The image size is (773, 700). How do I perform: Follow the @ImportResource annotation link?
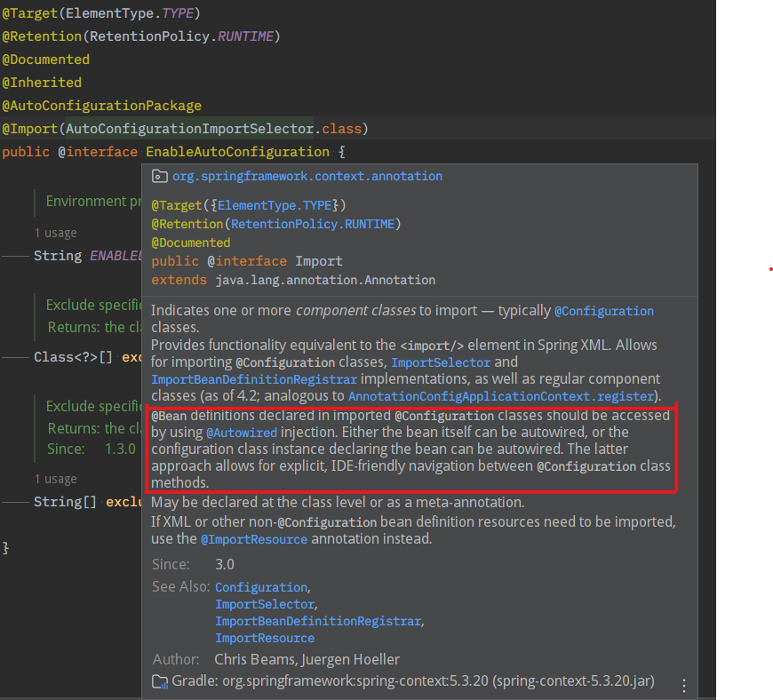point(253,539)
